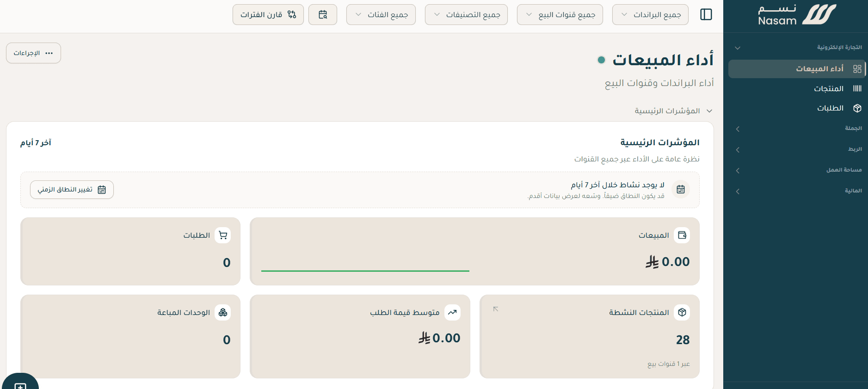Image resolution: width=868 pixels, height=389 pixels.
Task: Open the جميع الفئات dropdown
Action: tap(381, 14)
